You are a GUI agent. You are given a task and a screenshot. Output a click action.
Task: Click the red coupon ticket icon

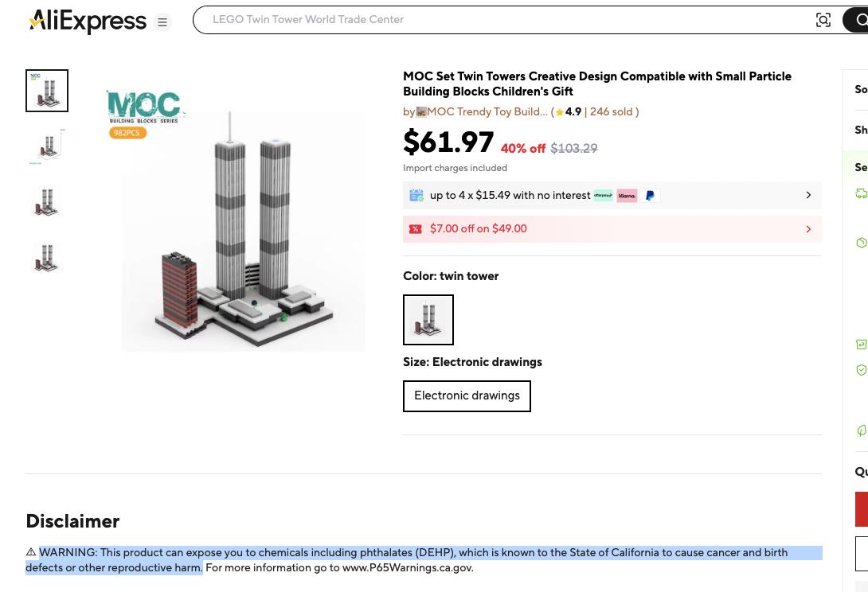tap(416, 229)
